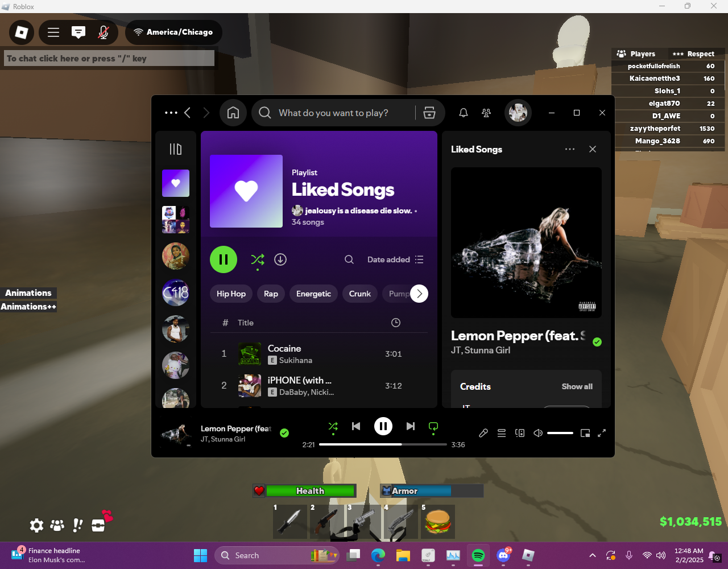Download the Liked Songs playlist
Viewport: 728px width, 569px height.
(x=280, y=259)
